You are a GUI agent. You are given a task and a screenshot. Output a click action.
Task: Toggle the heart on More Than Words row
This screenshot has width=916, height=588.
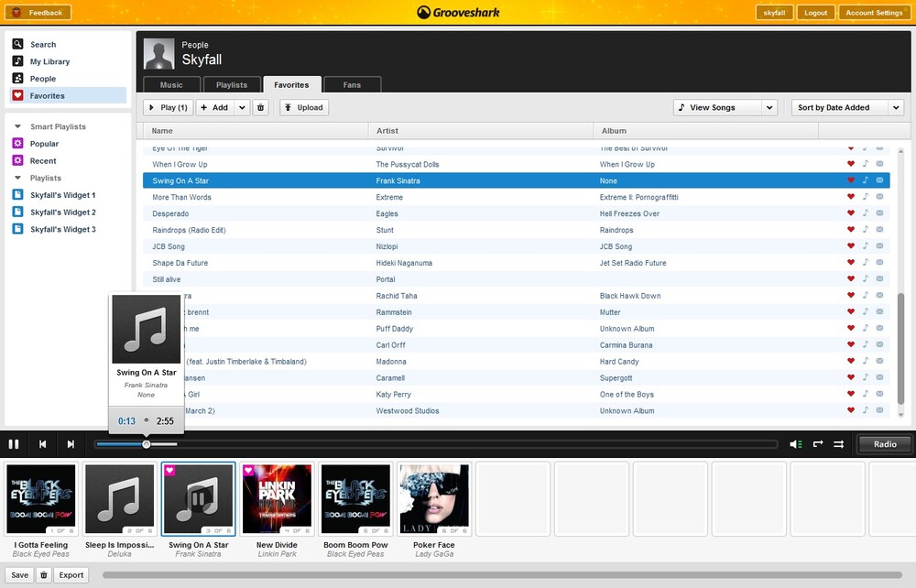pos(851,197)
